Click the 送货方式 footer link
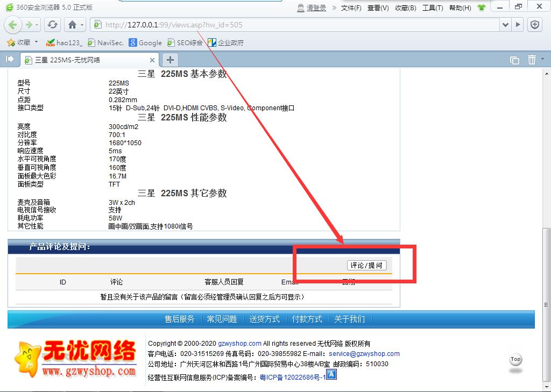This screenshot has height=392, width=551. pyautogui.click(x=264, y=319)
